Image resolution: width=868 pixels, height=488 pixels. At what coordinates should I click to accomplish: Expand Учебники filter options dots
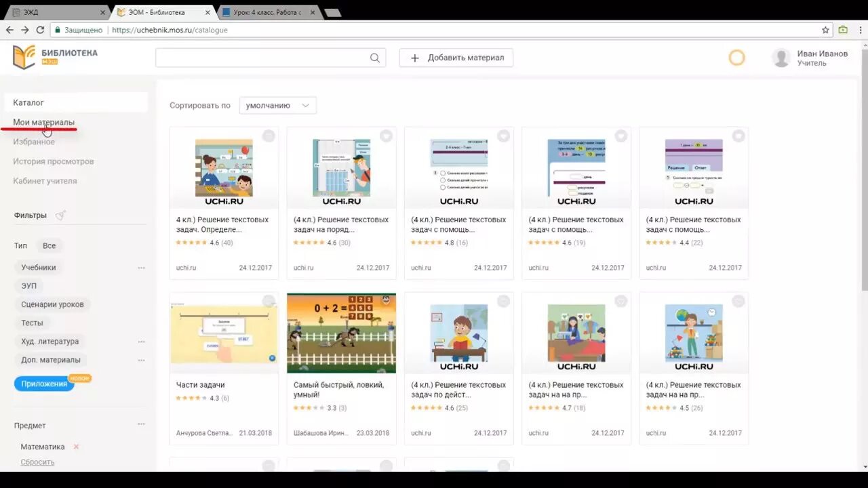[x=141, y=268]
